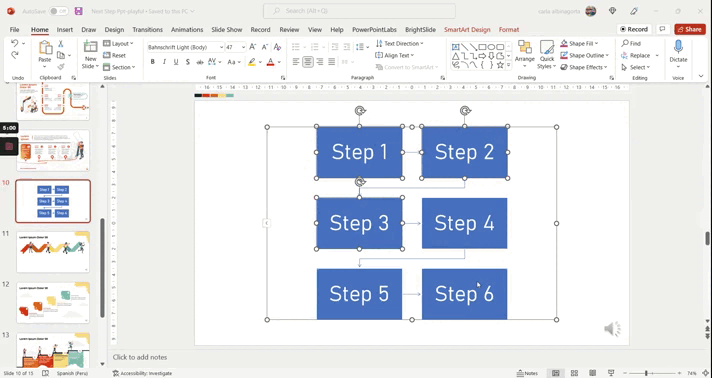Toggle Italic formatting

pos(164,62)
